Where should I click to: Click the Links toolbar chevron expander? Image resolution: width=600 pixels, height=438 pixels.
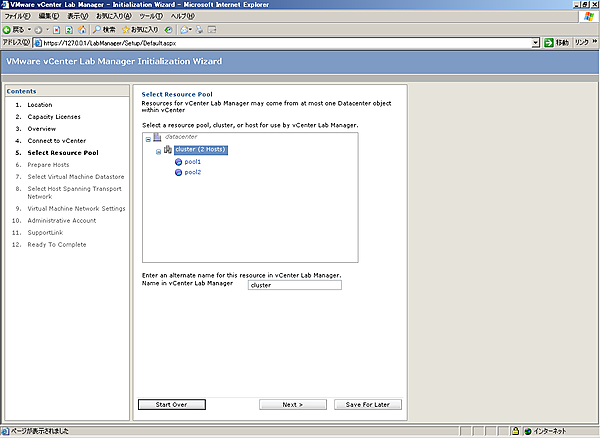coord(595,41)
